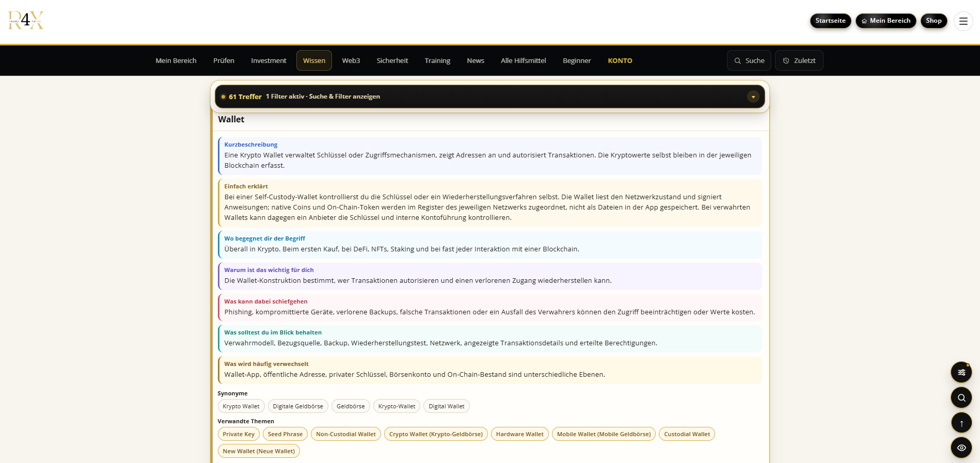Go to the Sicherheit section
This screenshot has height=463, width=980.
point(392,60)
